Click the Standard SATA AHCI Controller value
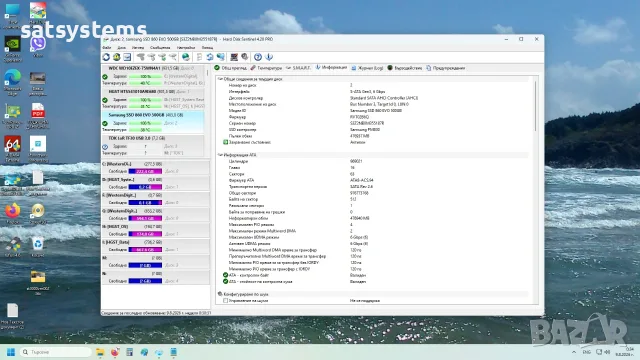The image size is (640, 360). [384, 98]
